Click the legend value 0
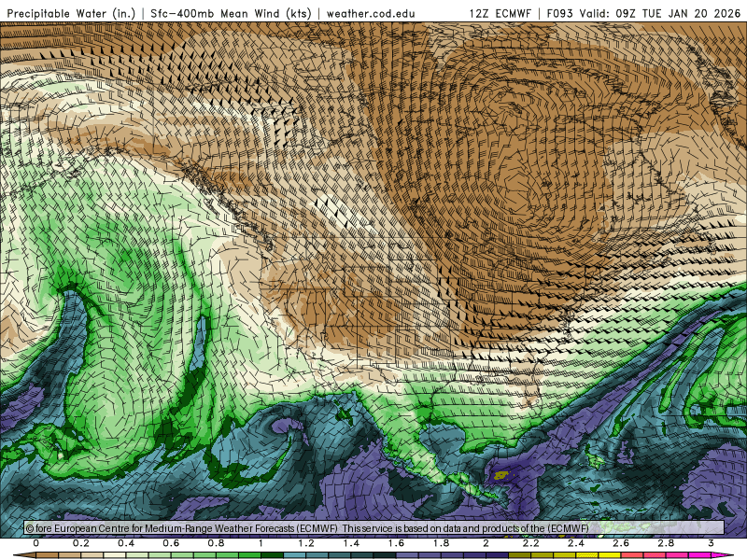The image size is (747, 560). coord(36,543)
